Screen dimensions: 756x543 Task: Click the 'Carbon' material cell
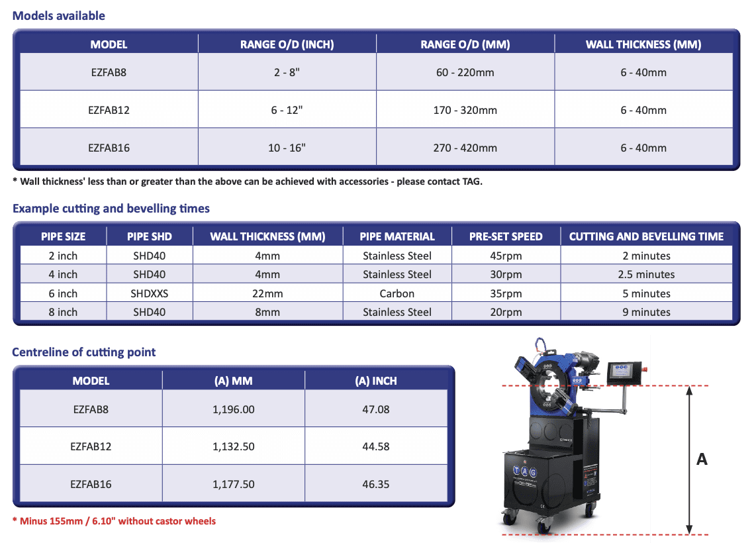click(x=397, y=293)
